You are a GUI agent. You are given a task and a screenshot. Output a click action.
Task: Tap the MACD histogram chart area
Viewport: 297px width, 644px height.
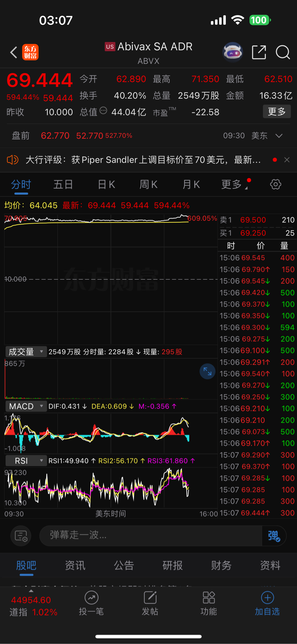(111, 433)
